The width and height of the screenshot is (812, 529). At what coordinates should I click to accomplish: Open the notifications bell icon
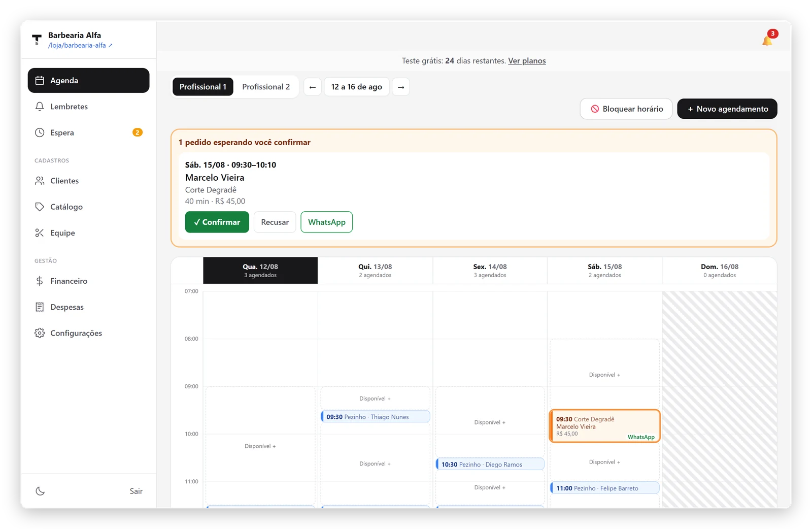(x=767, y=40)
